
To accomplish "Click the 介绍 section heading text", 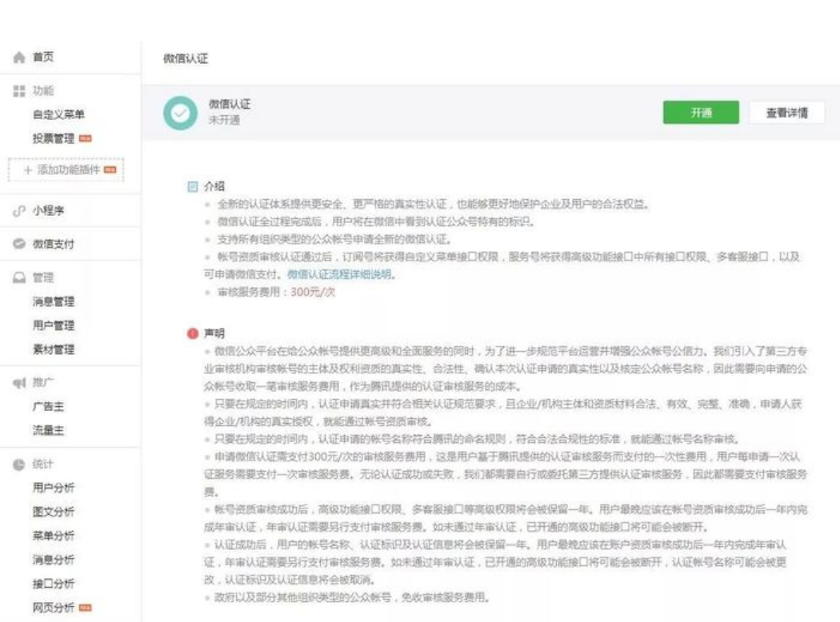I will [214, 186].
